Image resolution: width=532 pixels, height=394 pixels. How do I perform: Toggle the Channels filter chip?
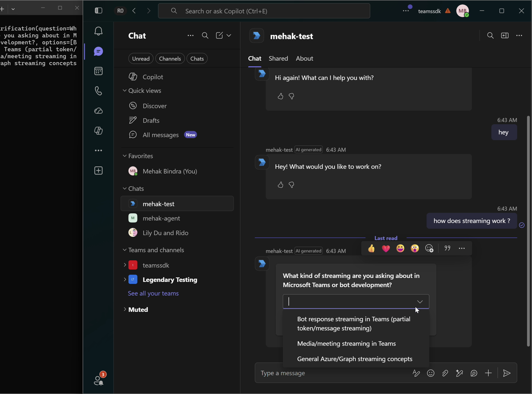[170, 59]
